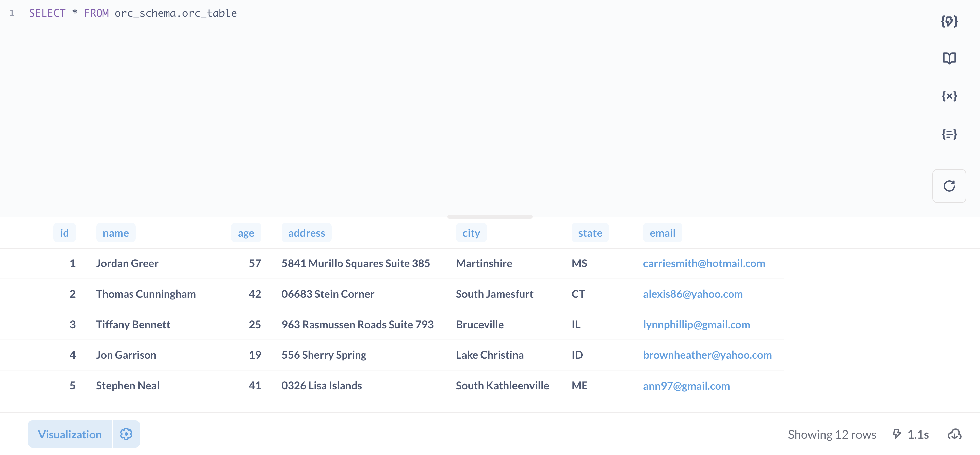Click the lightning bolt execution time icon
This screenshot has width=980, height=455.
tap(897, 434)
